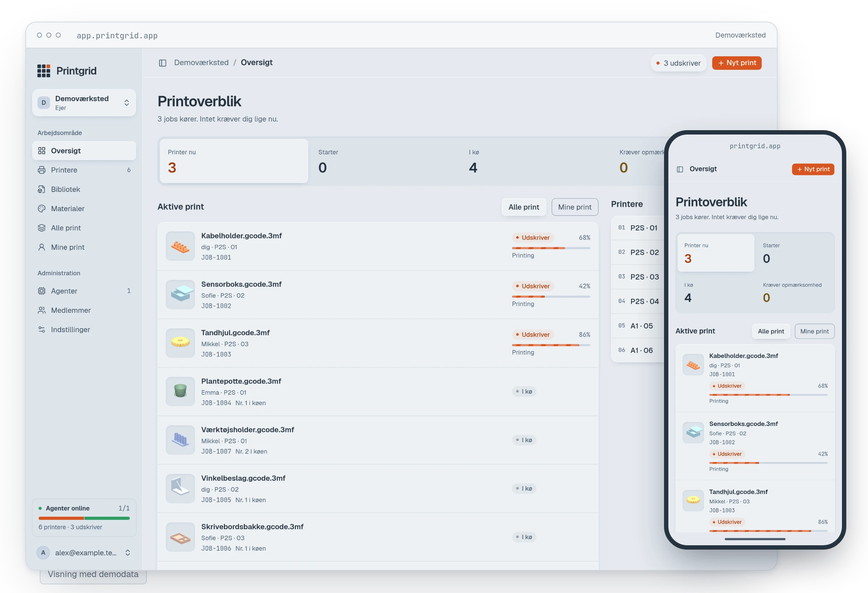
Task: Select the Alle print filter on phone
Action: click(x=771, y=331)
